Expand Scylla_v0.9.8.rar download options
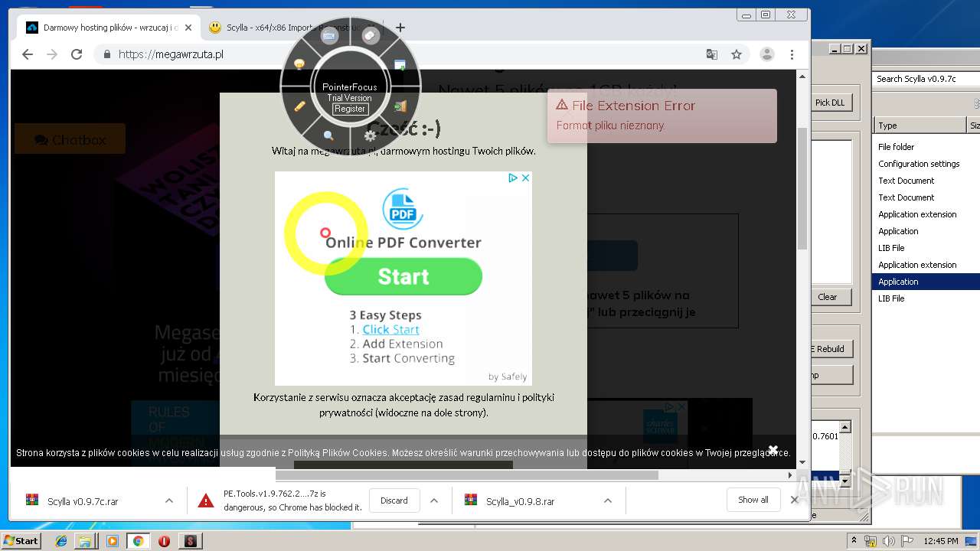This screenshot has width=980, height=551. [x=608, y=500]
